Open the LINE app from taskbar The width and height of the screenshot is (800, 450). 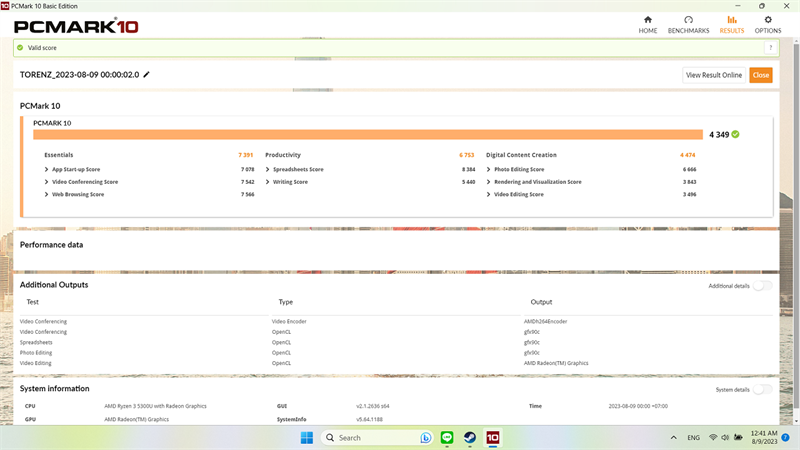tap(447, 437)
